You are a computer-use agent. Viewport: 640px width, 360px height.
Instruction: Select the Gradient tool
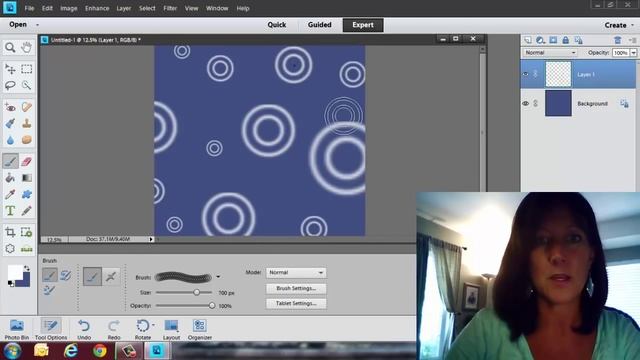point(27,178)
